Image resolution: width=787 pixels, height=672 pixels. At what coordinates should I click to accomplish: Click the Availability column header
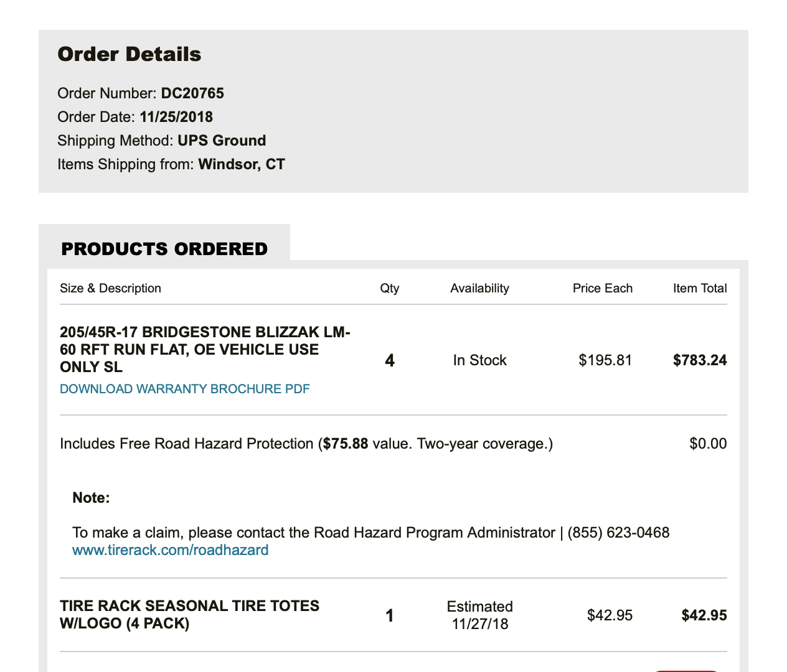click(x=479, y=288)
